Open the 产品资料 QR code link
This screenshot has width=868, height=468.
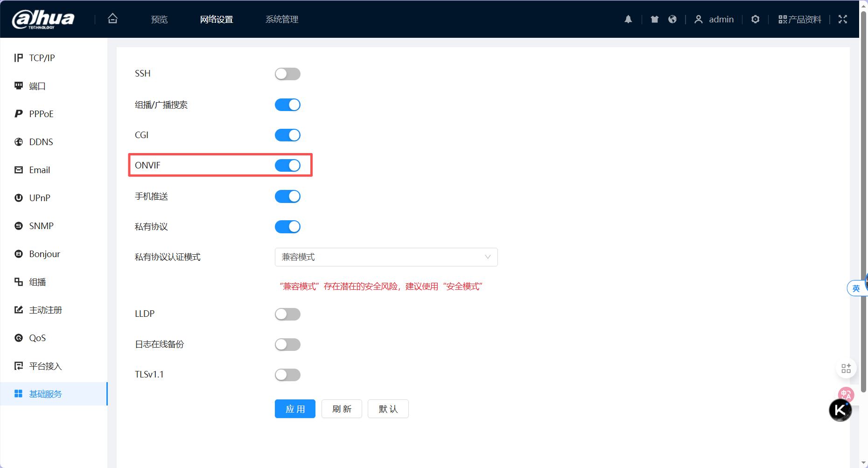click(799, 19)
